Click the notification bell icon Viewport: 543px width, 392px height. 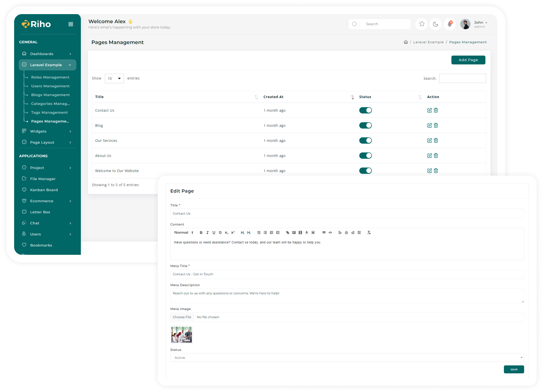click(x=449, y=24)
